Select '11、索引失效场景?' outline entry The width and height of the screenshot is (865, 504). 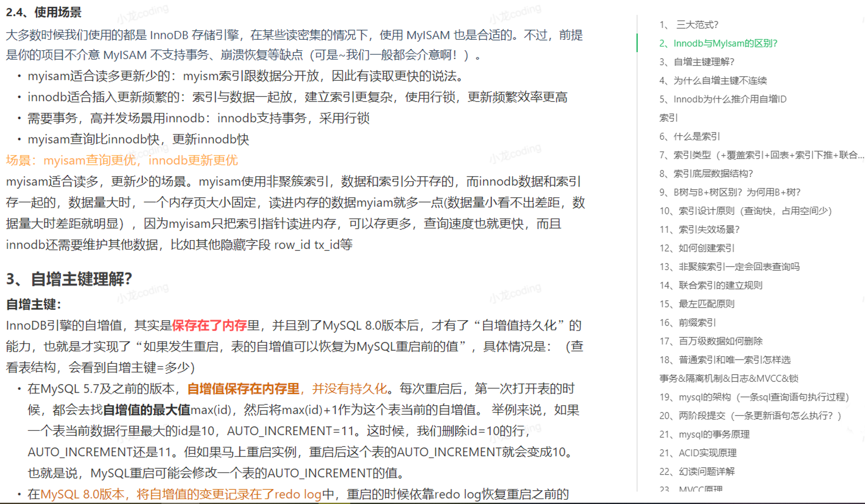click(699, 229)
